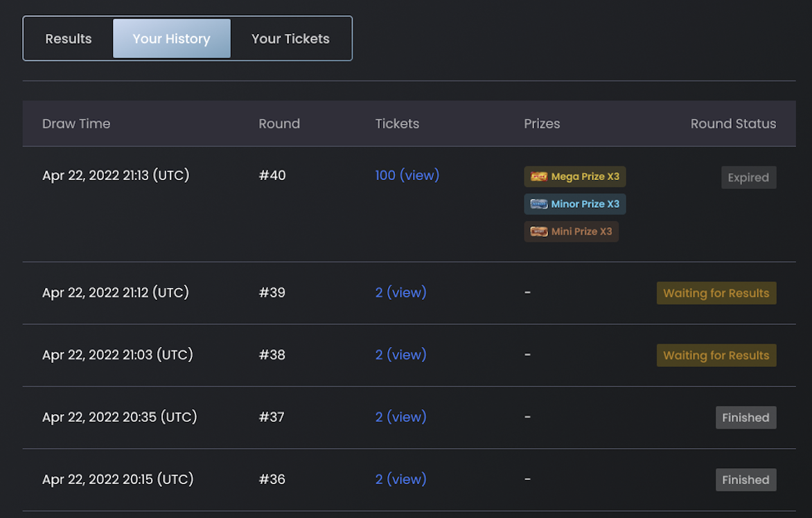Click the Expired status badge
Image resolution: width=812 pixels, height=518 pixels.
(x=748, y=177)
